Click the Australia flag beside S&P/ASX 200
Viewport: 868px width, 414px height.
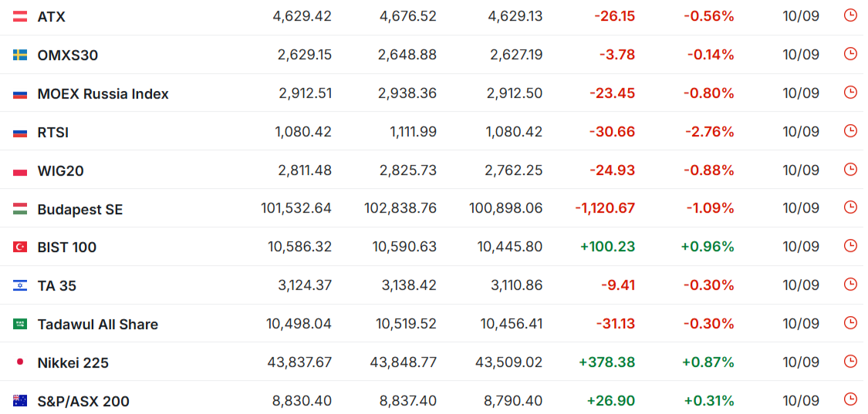pyautogui.click(x=20, y=400)
